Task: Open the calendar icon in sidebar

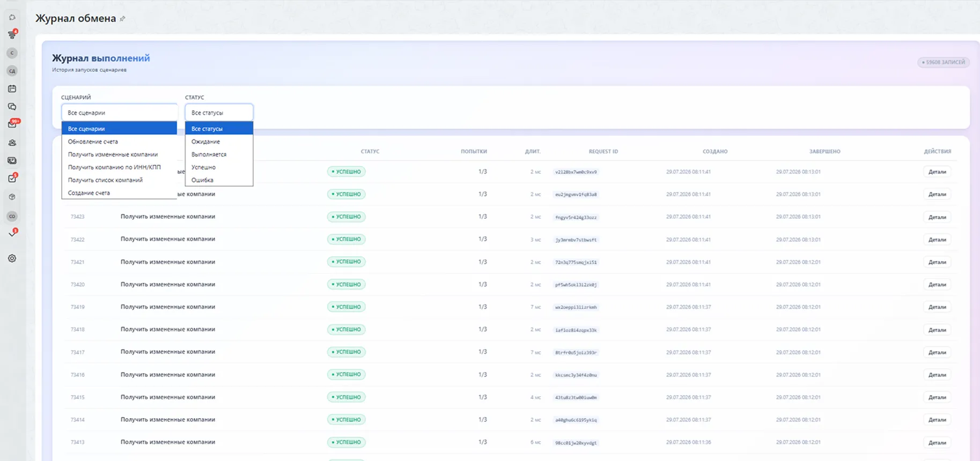Action: point(12,88)
